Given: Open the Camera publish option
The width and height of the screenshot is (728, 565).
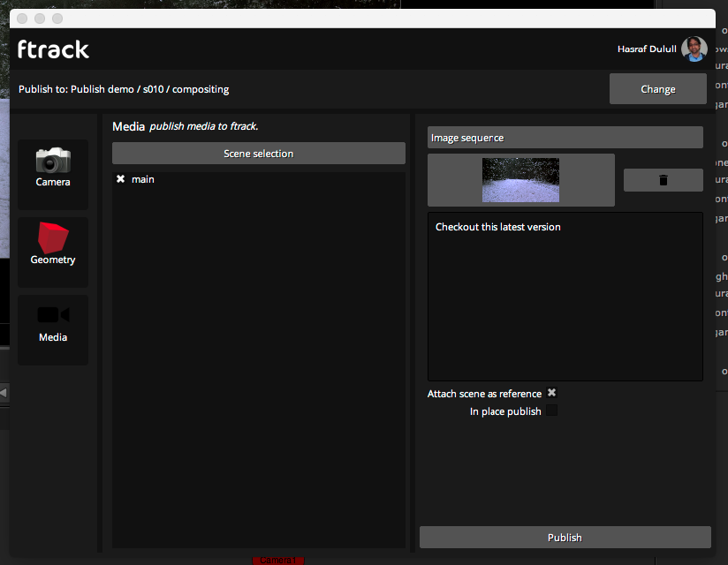Looking at the screenshot, I should point(53,175).
